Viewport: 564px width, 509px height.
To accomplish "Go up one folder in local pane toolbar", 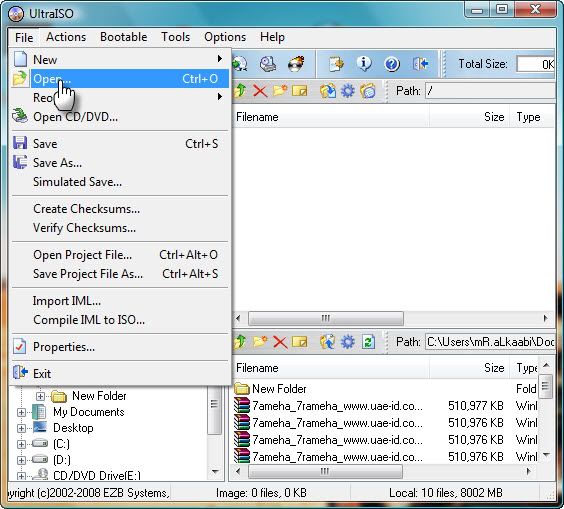I will tap(240, 342).
